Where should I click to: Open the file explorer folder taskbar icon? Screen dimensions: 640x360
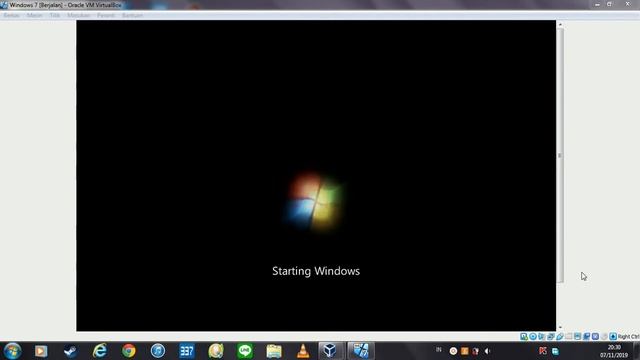(274, 351)
